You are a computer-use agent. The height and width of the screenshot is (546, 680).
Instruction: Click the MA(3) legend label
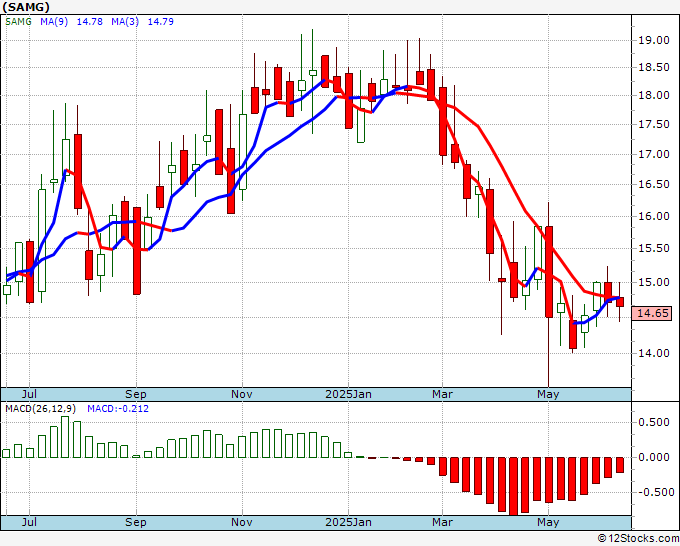click(125, 21)
